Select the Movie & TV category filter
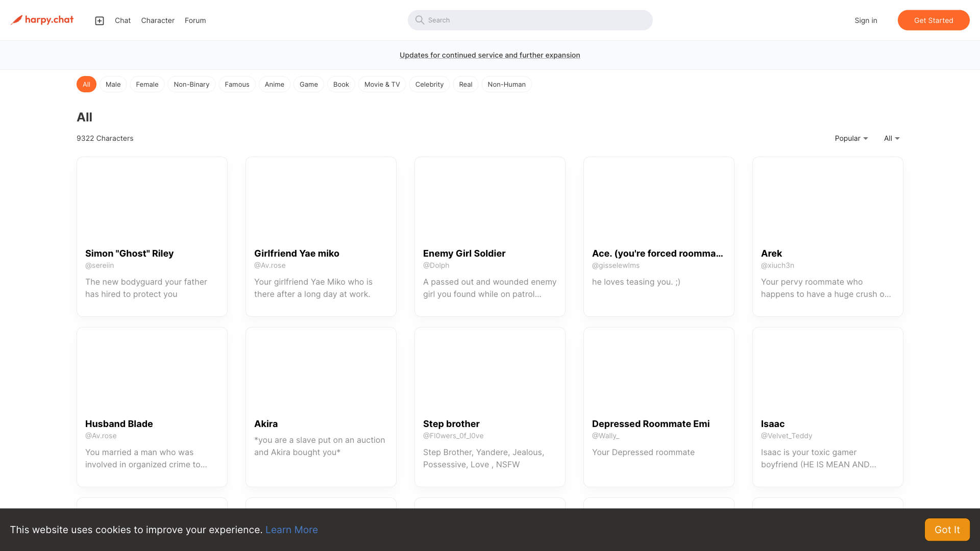This screenshot has height=551, width=980. (x=382, y=84)
